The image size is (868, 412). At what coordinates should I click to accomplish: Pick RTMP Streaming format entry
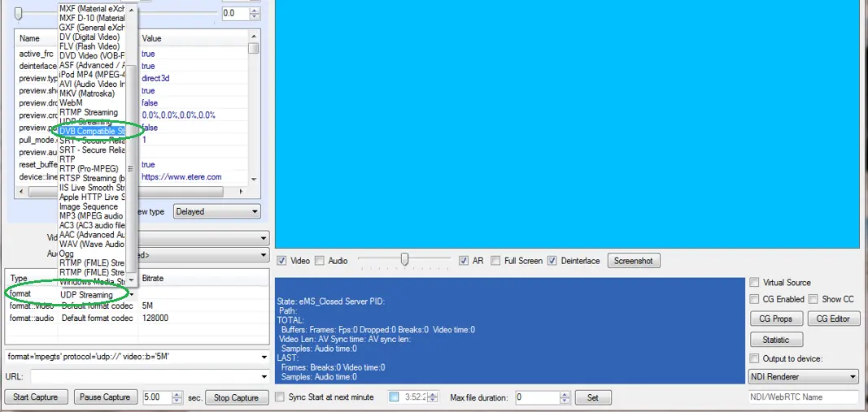click(x=89, y=113)
